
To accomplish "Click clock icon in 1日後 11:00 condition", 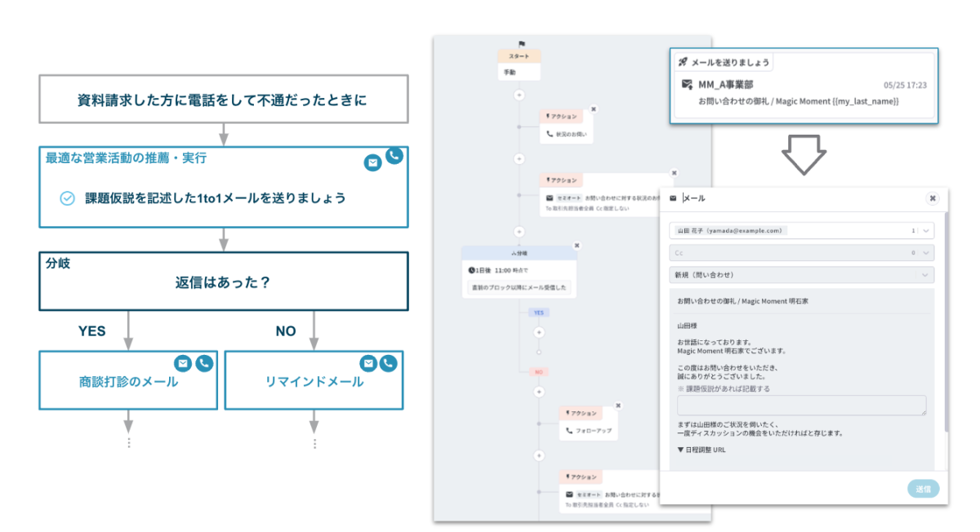I will [471, 269].
